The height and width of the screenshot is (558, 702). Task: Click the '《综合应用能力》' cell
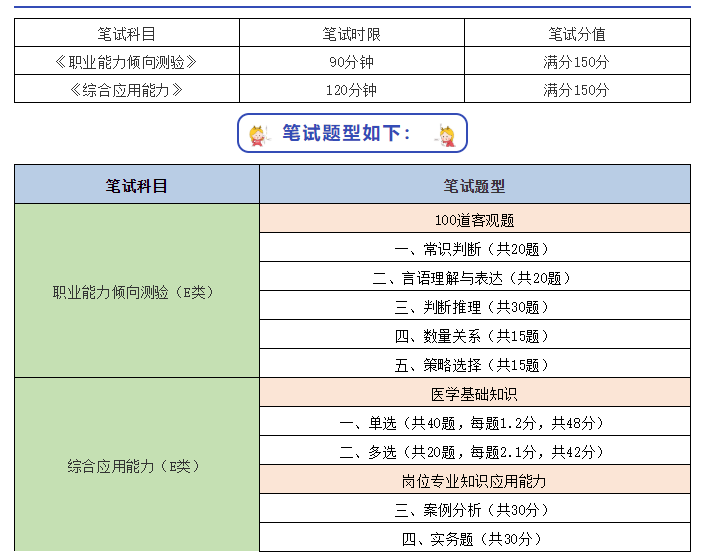point(127,89)
